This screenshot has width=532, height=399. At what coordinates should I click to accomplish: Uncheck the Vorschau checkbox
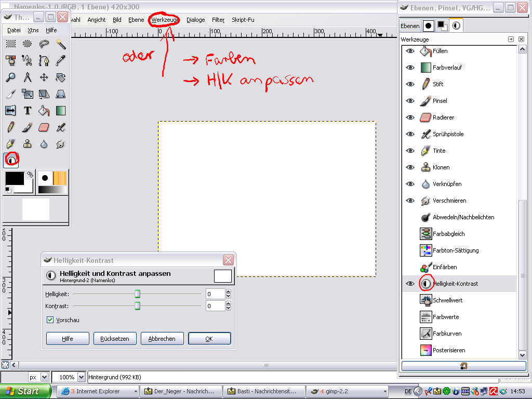pos(50,320)
